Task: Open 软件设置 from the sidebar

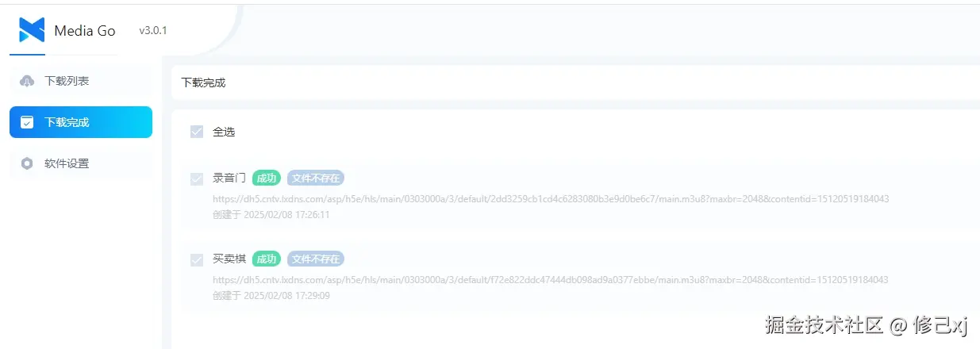Action: (x=81, y=163)
